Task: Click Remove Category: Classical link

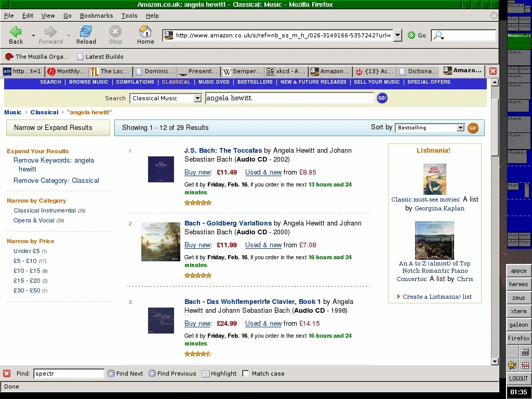Action: coord(56,181)
